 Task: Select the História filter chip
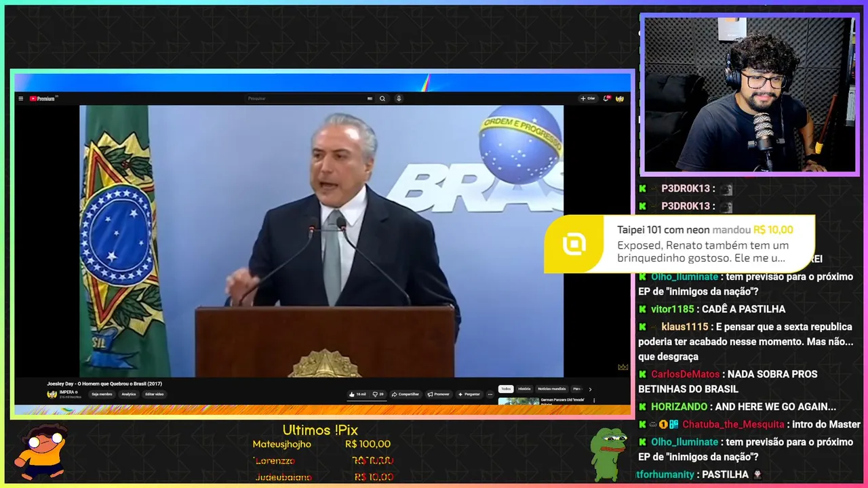[525, 389]
